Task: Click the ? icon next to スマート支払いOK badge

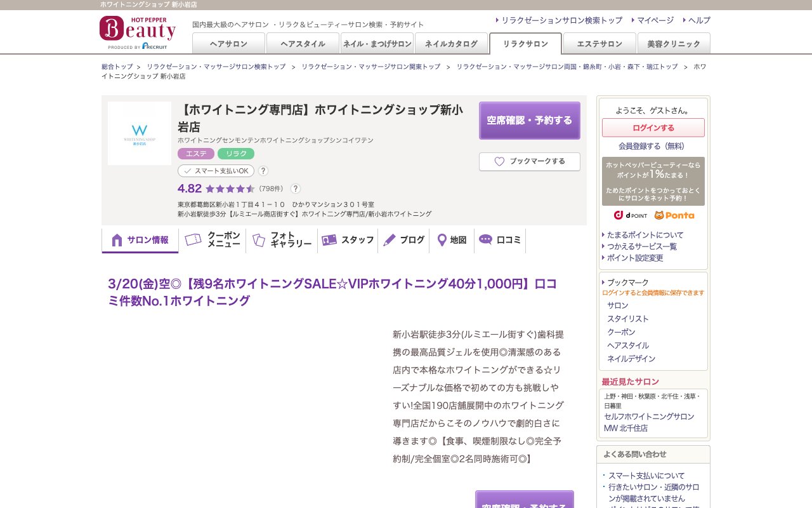Action: coord(263,171)
